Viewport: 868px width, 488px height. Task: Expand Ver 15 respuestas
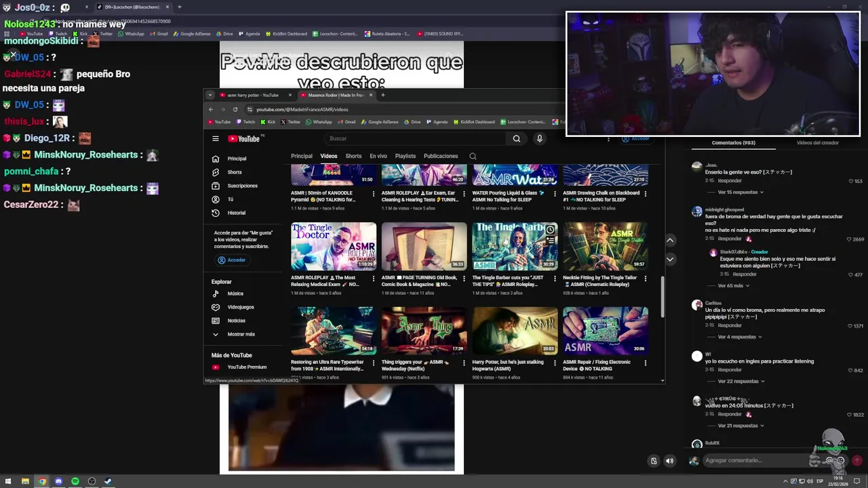tap(741, 192)
